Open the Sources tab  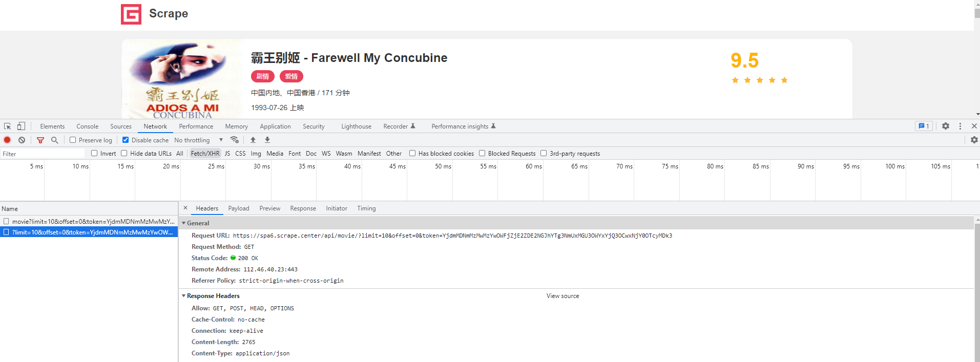pos(121,126)
